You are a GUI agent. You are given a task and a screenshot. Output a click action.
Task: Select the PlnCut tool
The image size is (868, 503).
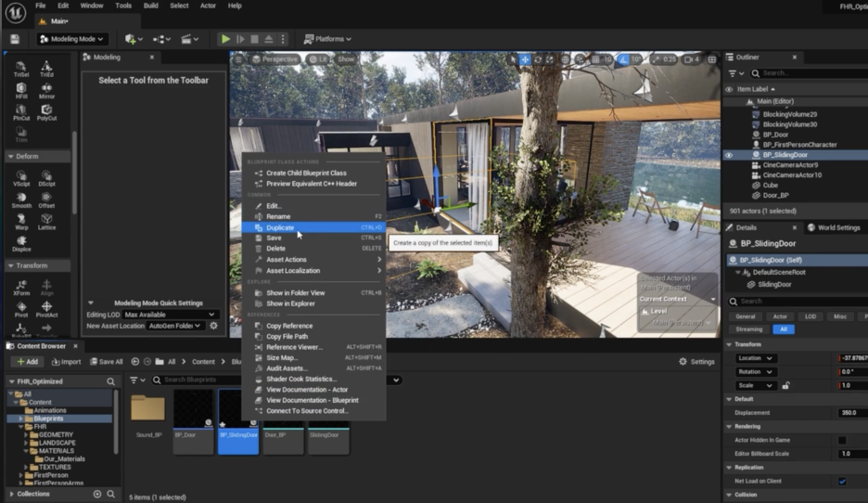(21, 112)
